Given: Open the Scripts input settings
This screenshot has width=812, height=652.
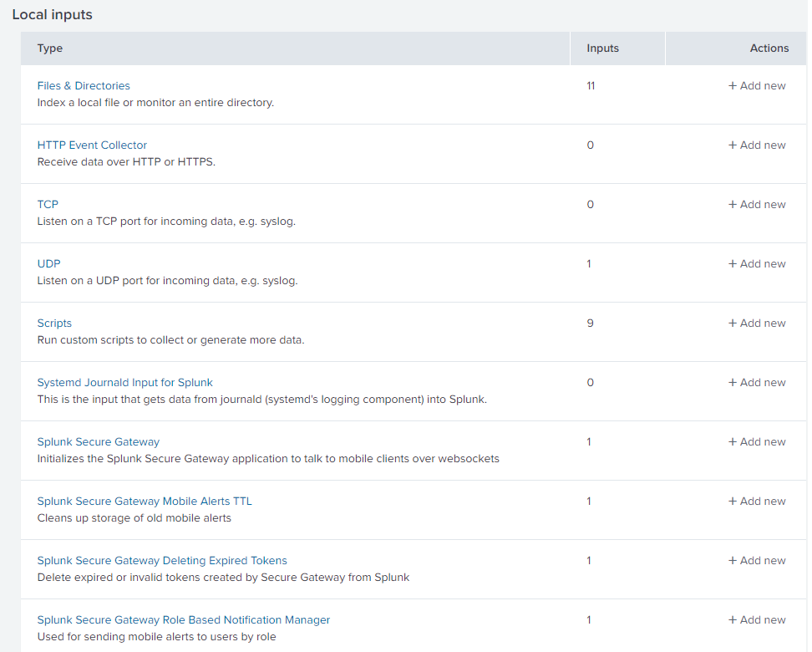Looking at the screenshot, I should [53, 323].
